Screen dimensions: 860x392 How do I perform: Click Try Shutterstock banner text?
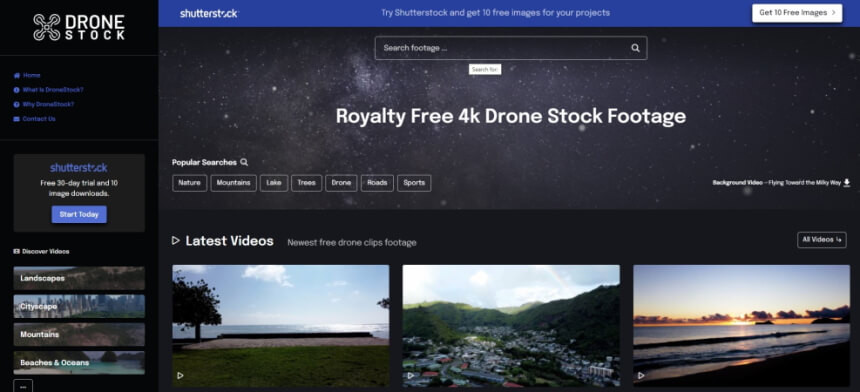pos(495,13)
